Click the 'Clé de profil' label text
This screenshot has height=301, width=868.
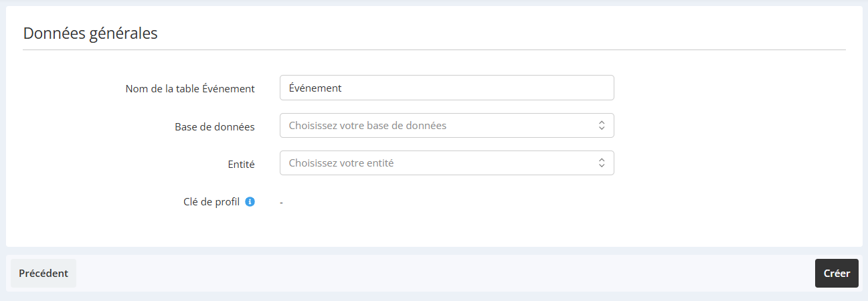point(211,201)
